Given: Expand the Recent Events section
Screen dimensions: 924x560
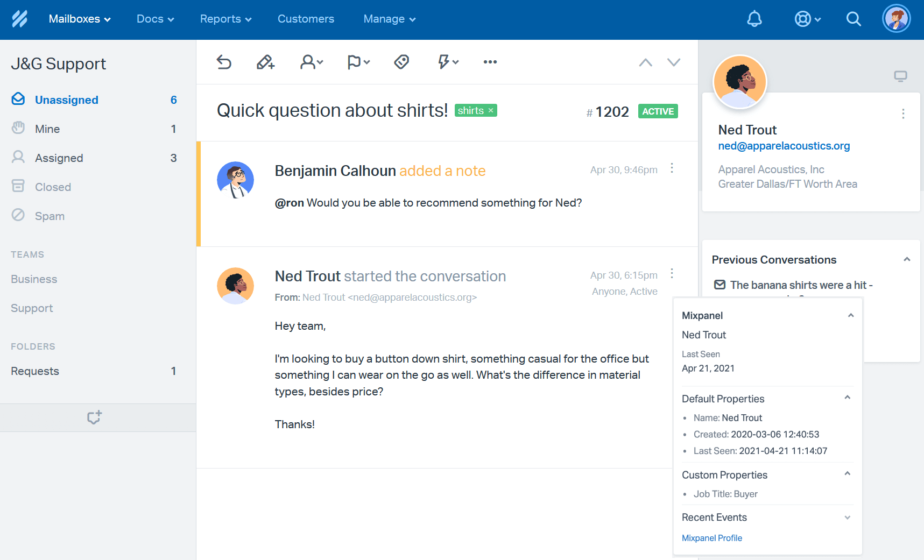Looking at the screenshot, I should click(847, 518).
